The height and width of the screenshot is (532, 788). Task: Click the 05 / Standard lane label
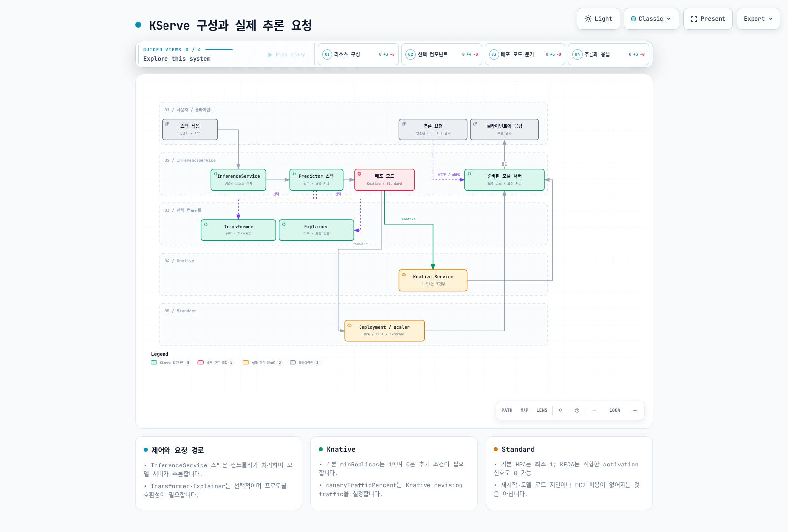pos(180,311)
